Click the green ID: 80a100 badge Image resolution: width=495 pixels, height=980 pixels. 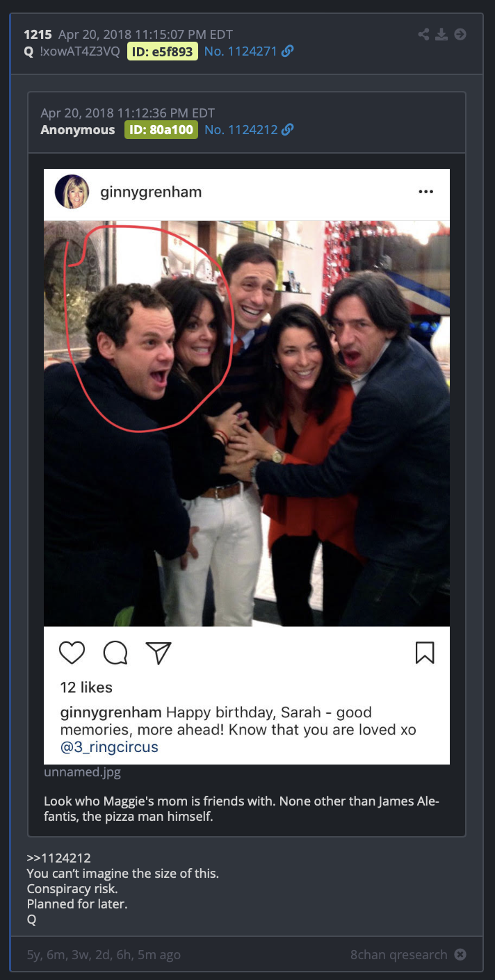(x=161, y=129)
